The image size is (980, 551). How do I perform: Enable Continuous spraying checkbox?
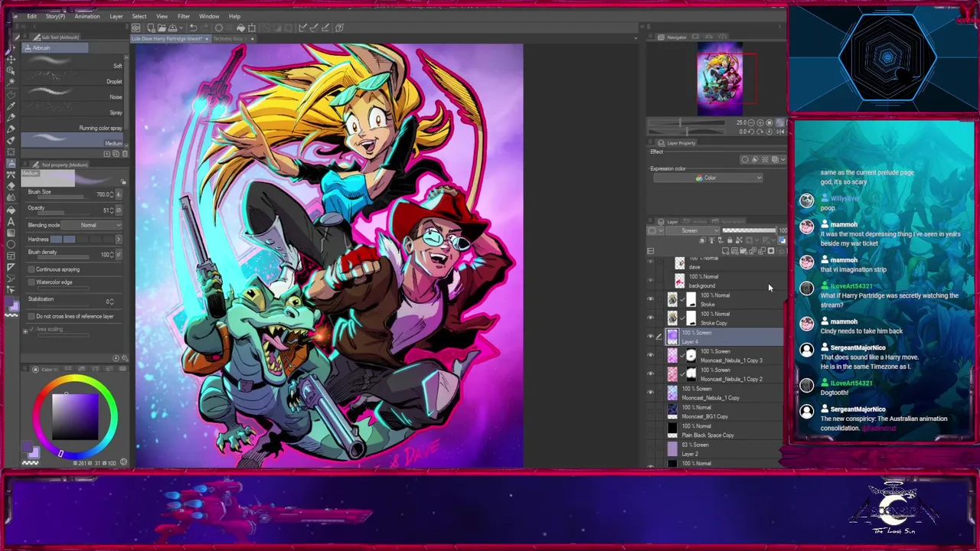[31, 269]
